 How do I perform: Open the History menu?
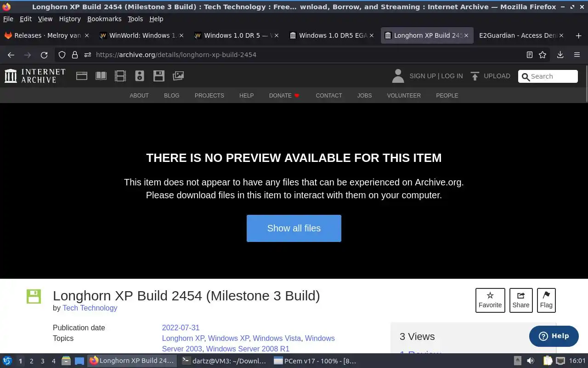(70, 19)
